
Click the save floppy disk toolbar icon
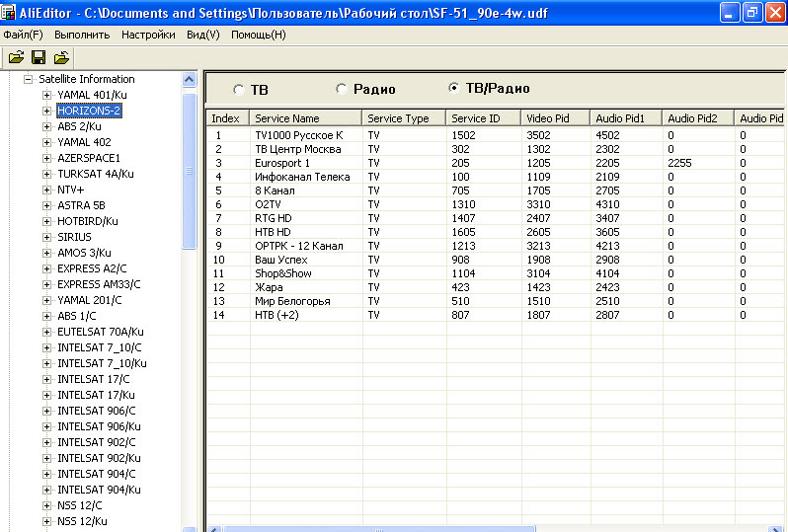[39, 58]
